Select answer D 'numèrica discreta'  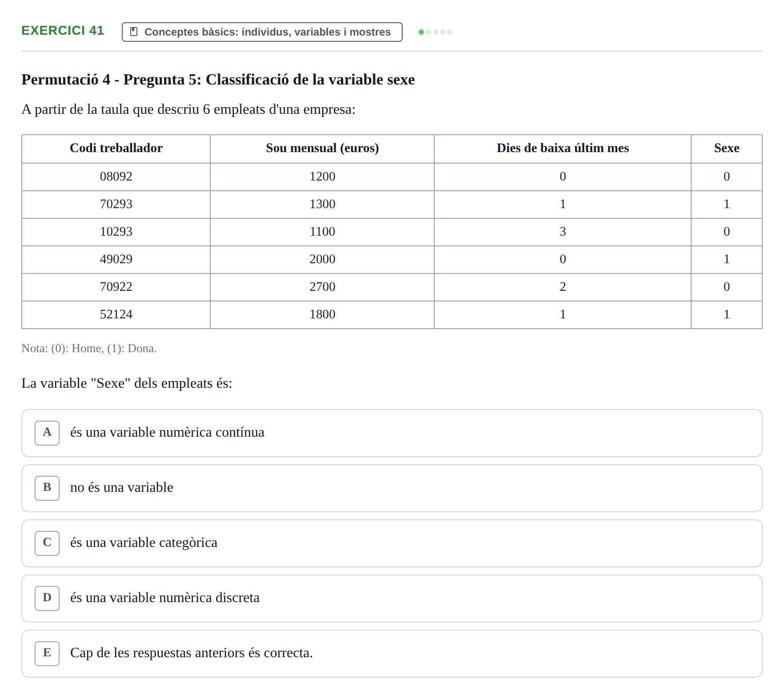point(392,599)
